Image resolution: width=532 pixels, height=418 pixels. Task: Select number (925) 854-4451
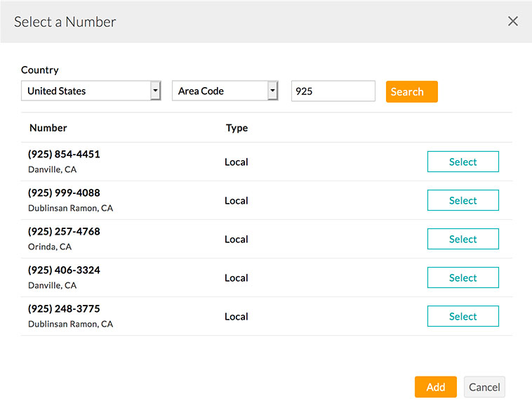463,162
